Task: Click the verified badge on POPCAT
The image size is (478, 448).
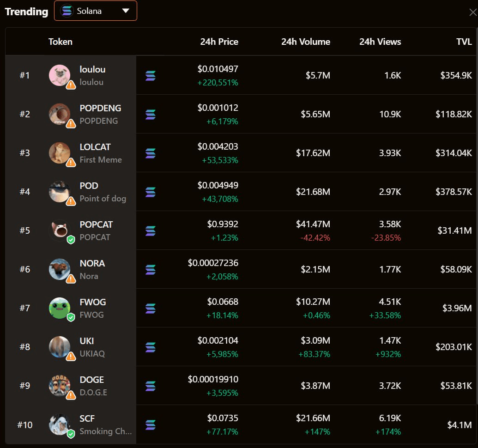Action: (71, 240)
